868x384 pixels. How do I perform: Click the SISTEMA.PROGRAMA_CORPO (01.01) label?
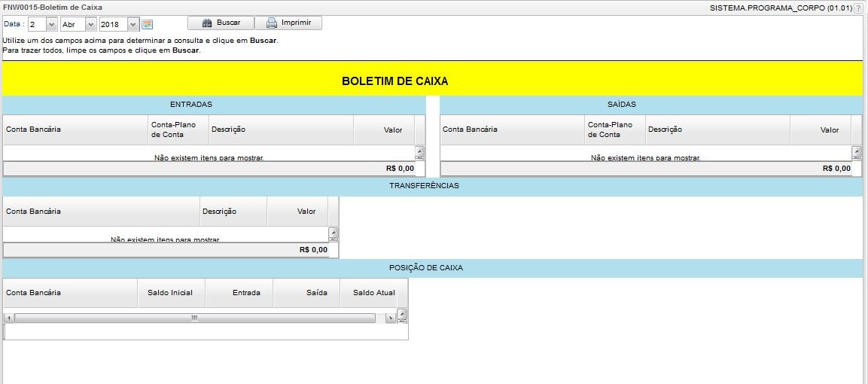point(781,8)
